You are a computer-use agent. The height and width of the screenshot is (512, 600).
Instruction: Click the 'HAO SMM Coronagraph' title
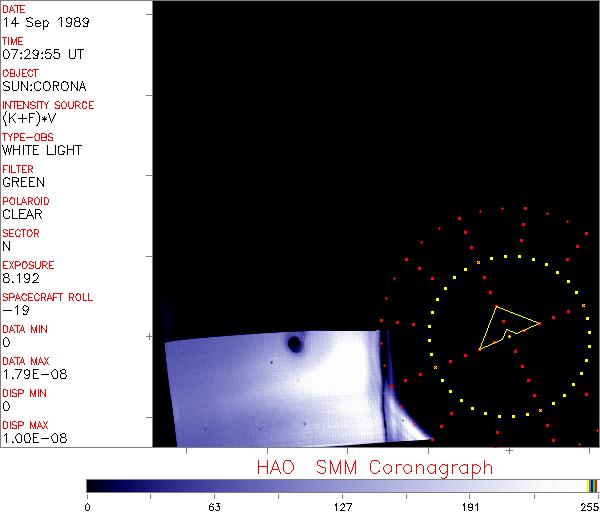coord(375,468)
